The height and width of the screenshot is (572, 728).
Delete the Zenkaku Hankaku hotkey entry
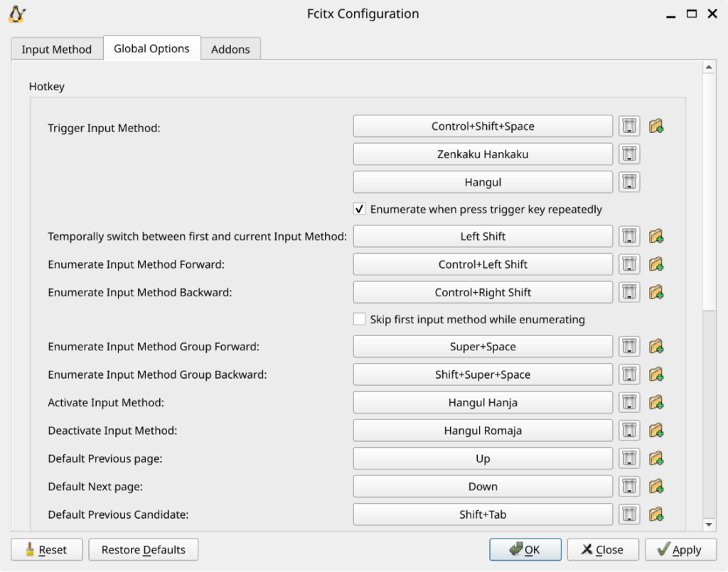point(628,154)
